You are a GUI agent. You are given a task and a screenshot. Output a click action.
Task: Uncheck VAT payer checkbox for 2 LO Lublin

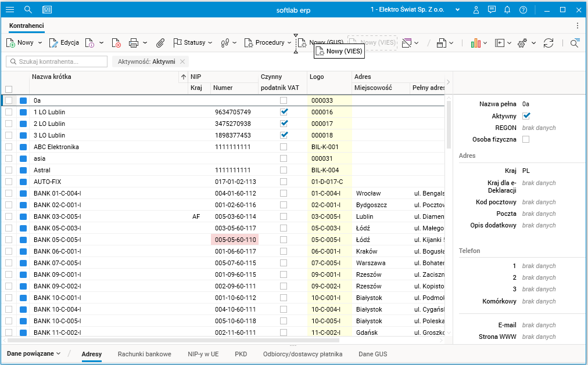[284, 124]
